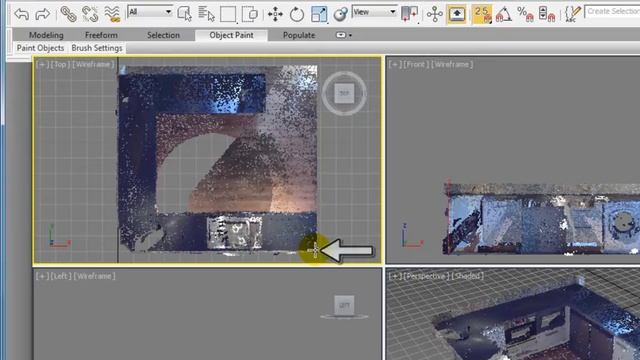The height and width of the screenshot is (360, 640).
Task: Click [Wireframe] label in Left viewport
Action: coord(95,276)
